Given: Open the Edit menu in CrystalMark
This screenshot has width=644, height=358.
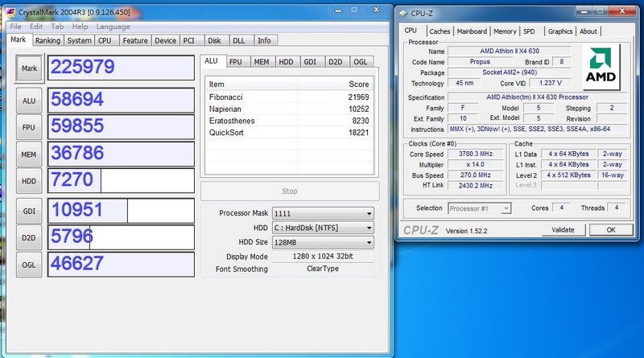Looking at the screenshot, I should click(36, 27).
